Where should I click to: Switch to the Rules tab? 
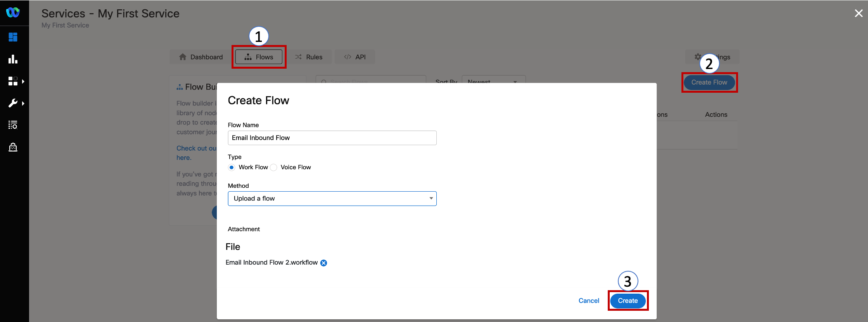tap(309, 57)
